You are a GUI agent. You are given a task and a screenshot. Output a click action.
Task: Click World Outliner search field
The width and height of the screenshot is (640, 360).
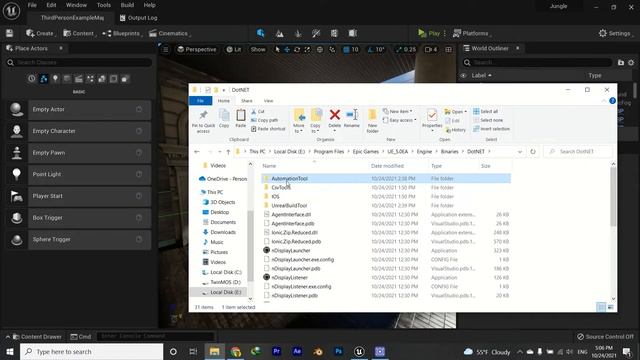point(538,62)
